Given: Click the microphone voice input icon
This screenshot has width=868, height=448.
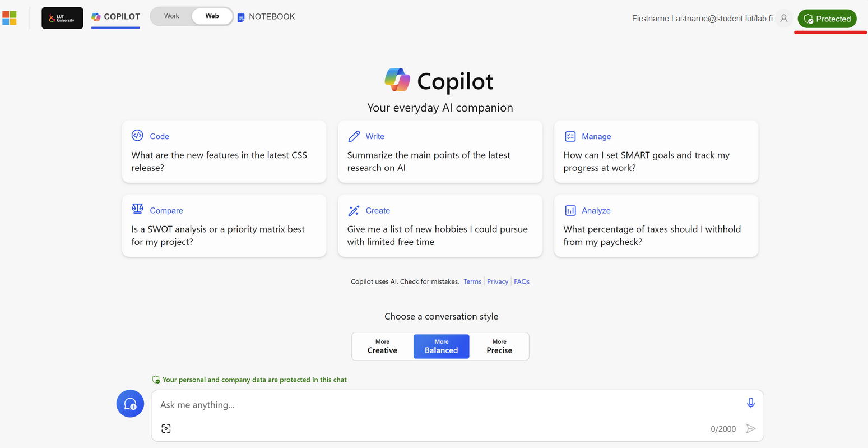Looking at the screenshot, I should click(750, 403).
